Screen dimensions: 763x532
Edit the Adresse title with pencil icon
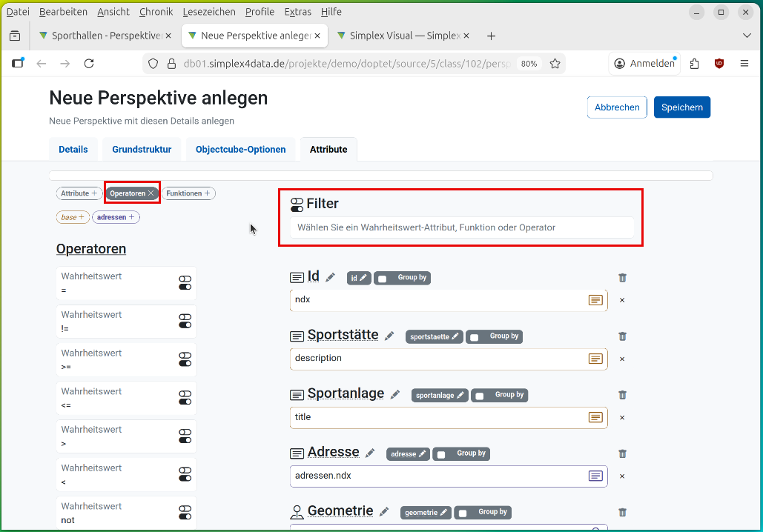(370, 453)
